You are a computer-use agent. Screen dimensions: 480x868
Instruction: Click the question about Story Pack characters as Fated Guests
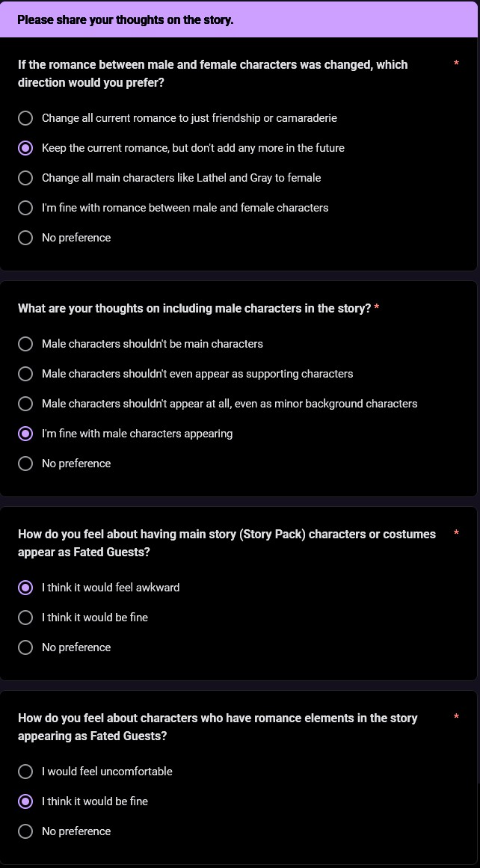[227, 543]
